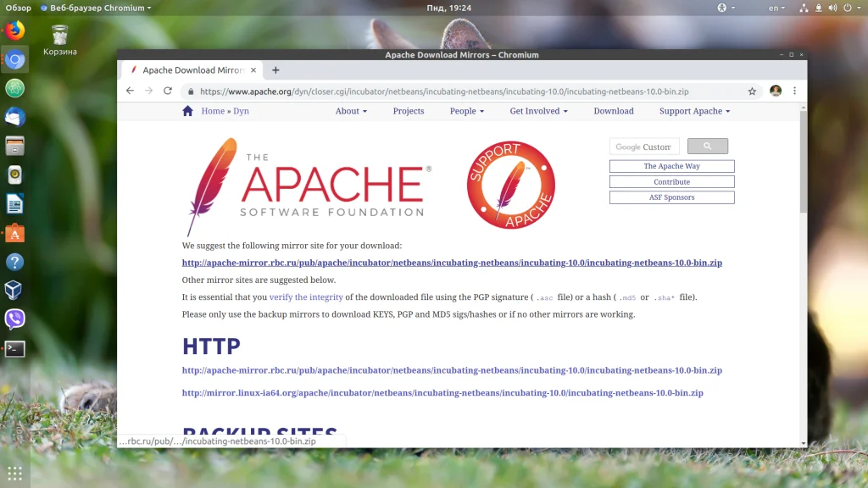868x488 pixels.
Task: Open Ubuntu Software dock icon
Action: [15, 233]
